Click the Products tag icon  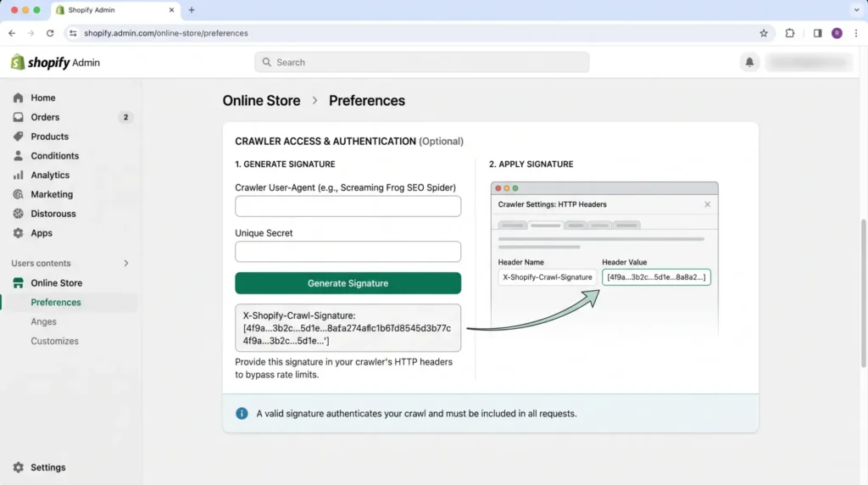[x=19, y=137]
